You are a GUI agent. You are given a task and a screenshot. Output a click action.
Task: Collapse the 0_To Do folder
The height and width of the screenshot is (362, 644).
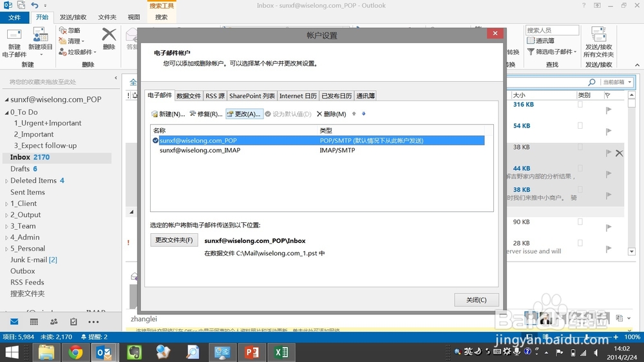pos(6,113)
